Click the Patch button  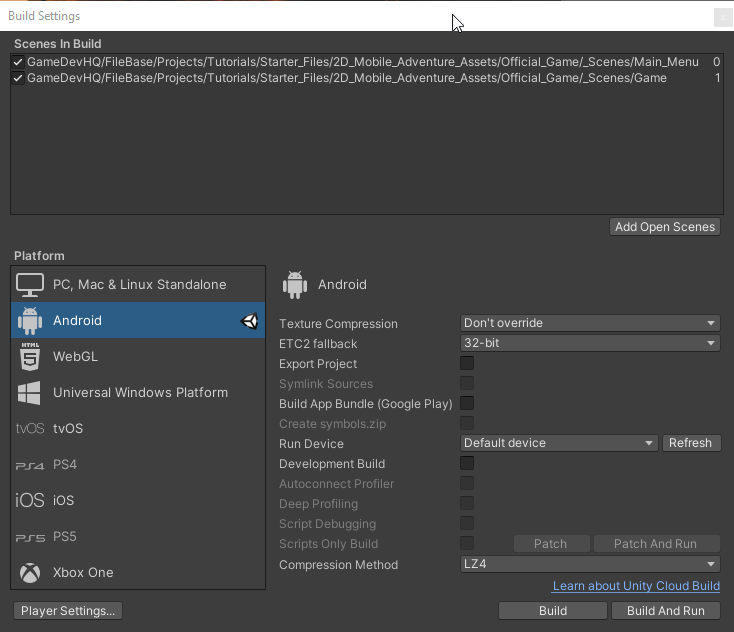pos(551,544)
